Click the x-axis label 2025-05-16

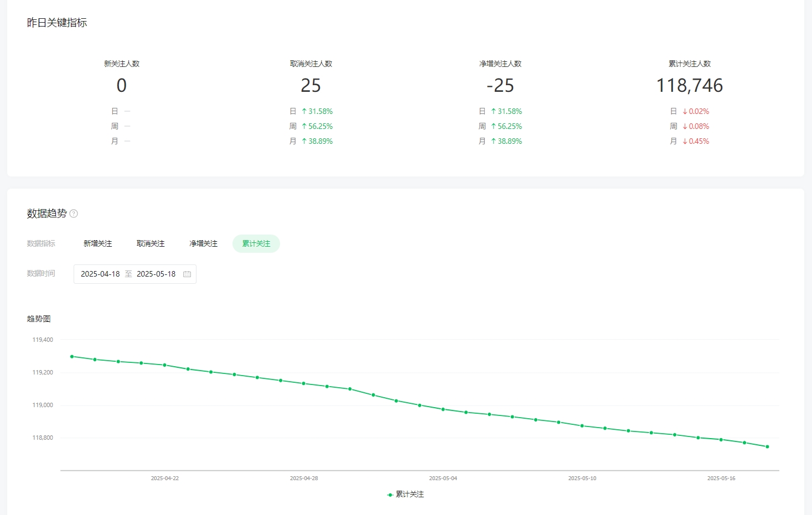click(x=721, y=478)
